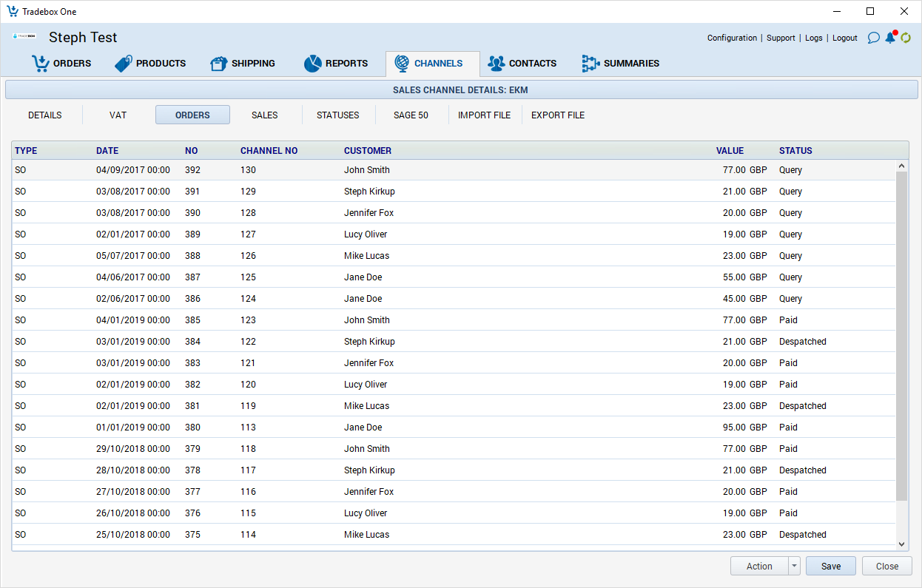The width and height of the screenshot is (922, 588).
Task: Click the Reports pie chart icon
Action: coord(312,64)
